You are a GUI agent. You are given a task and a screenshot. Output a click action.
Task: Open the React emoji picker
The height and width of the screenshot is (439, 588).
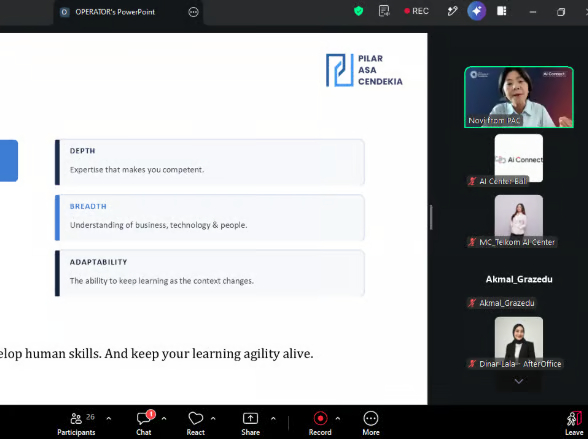click(x=196, y=424)
